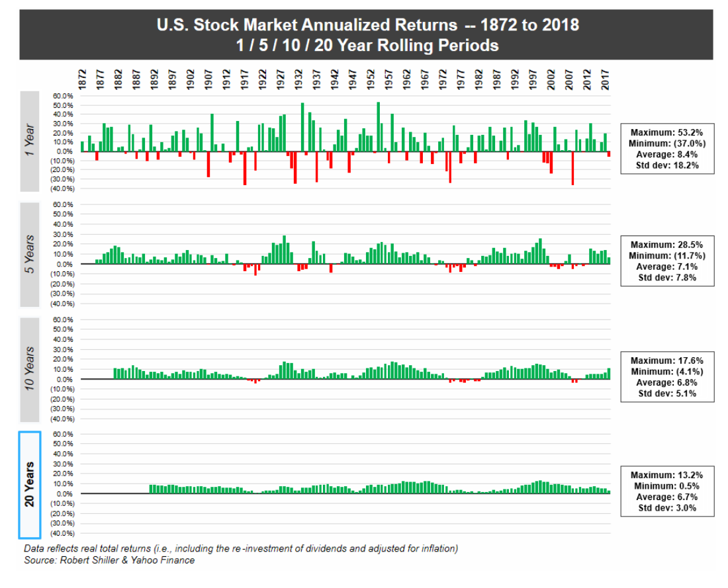Select the stats box showing Maximum 53.2%

(x=667, y=147)
